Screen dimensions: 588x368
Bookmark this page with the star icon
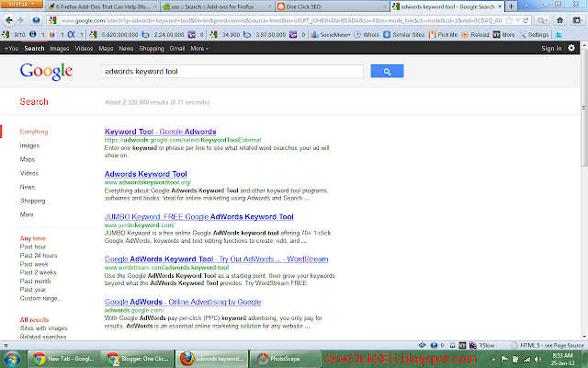(509, 20)
